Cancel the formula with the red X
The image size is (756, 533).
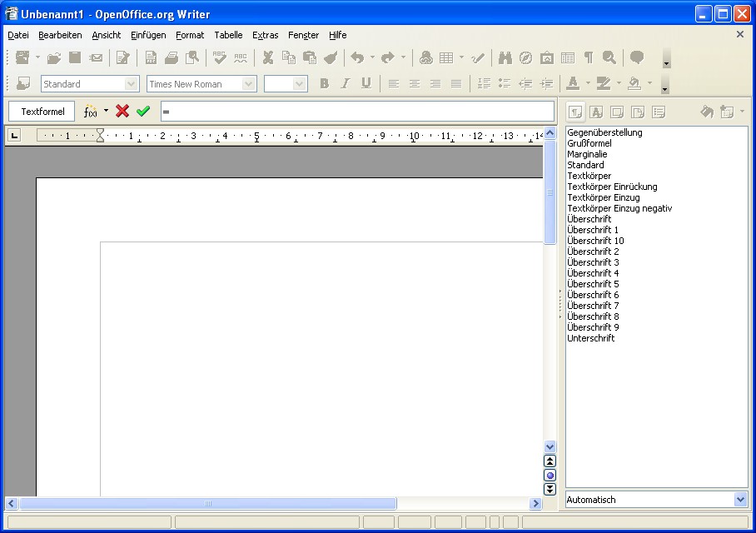(122, 112)
